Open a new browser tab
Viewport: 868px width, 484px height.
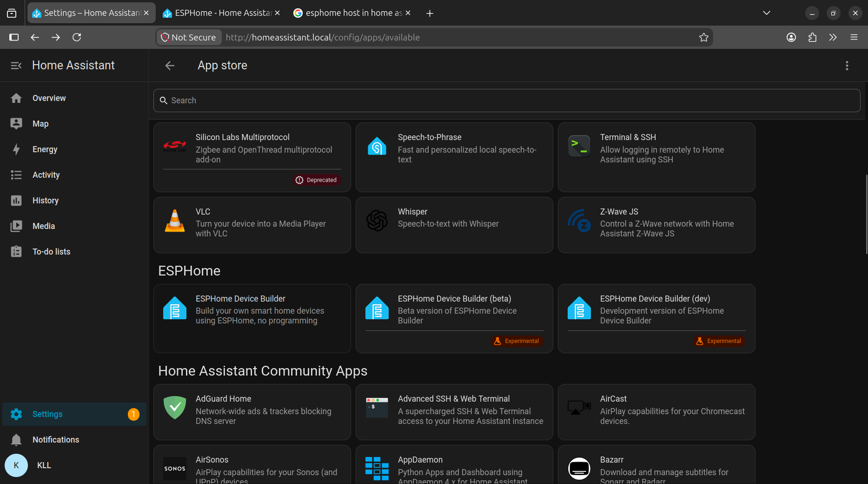pos(430,13)
